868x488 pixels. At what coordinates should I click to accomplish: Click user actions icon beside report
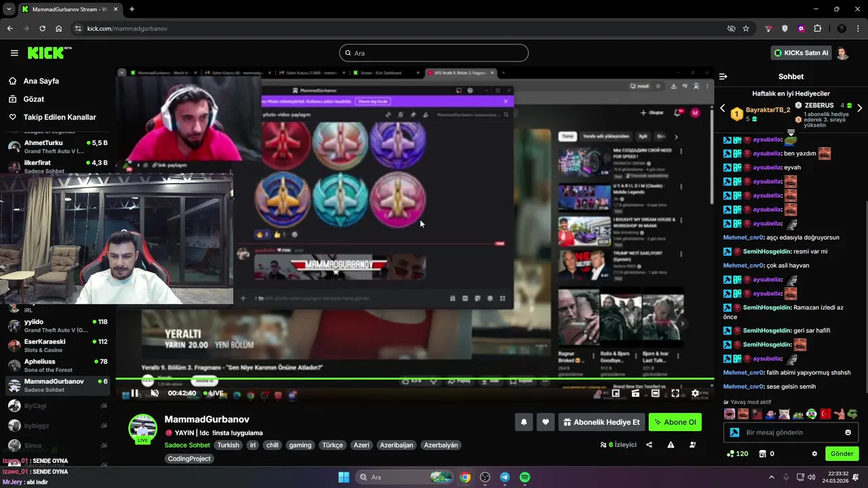(692, 445)
